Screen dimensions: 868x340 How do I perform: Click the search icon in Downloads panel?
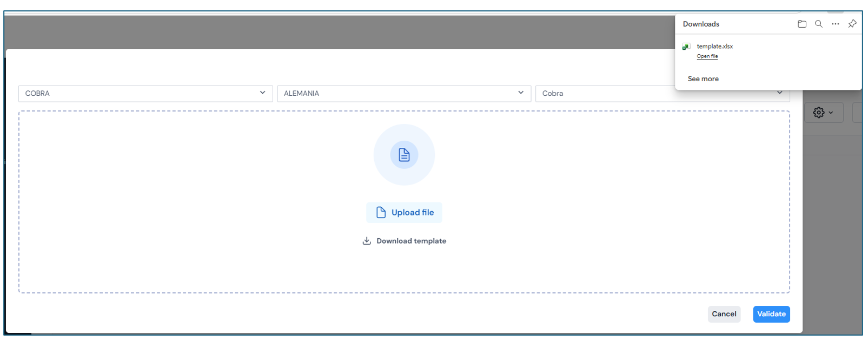[x=818, y=24]
